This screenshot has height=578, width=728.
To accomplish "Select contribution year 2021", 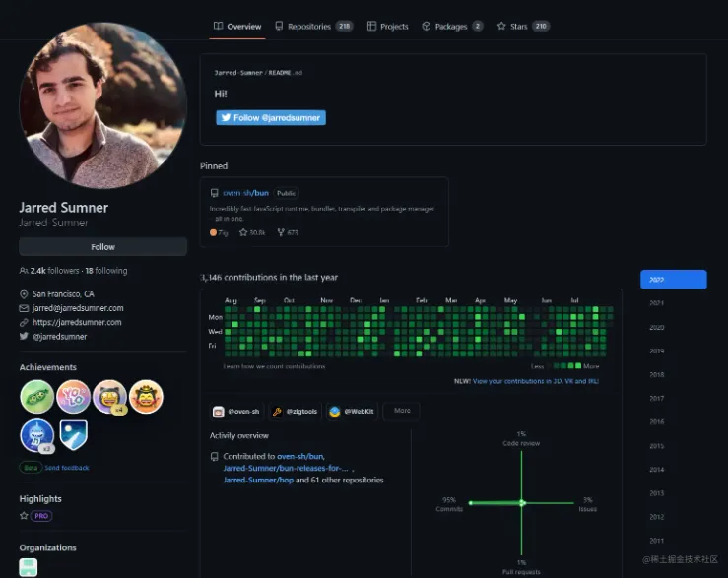I will [656, 303].
